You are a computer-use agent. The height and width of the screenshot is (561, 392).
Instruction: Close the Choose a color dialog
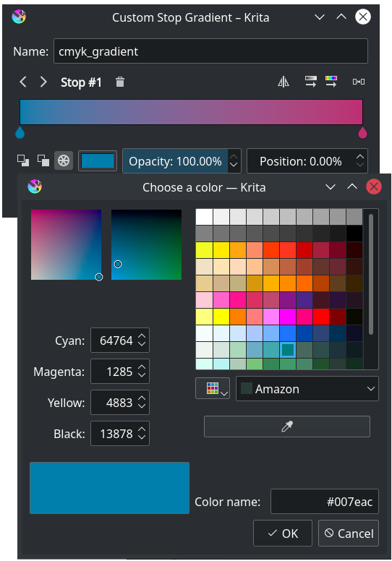click(x=374, y=187)
